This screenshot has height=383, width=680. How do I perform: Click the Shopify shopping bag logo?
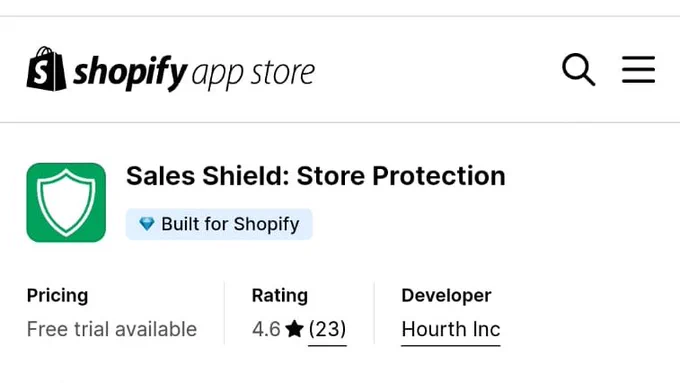point(46,69)
